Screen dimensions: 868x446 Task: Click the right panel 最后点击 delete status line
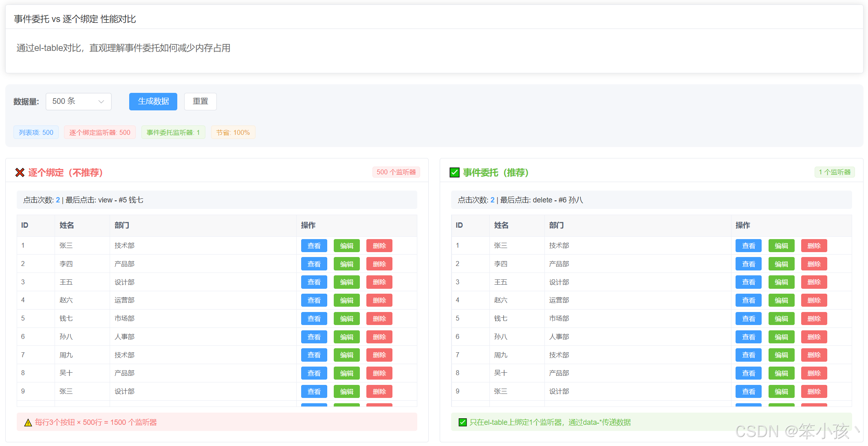pyautogui.click(x=651, y=200)
